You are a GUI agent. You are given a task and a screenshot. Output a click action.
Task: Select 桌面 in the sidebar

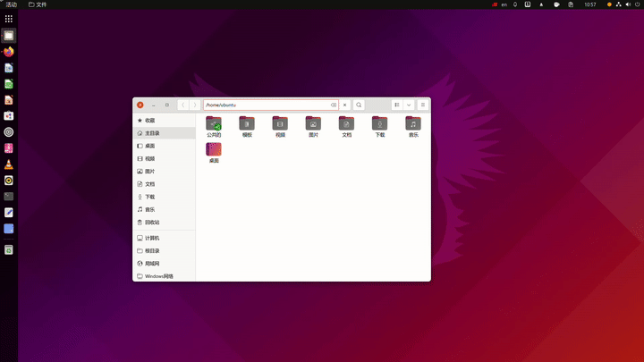click(165, 146)
